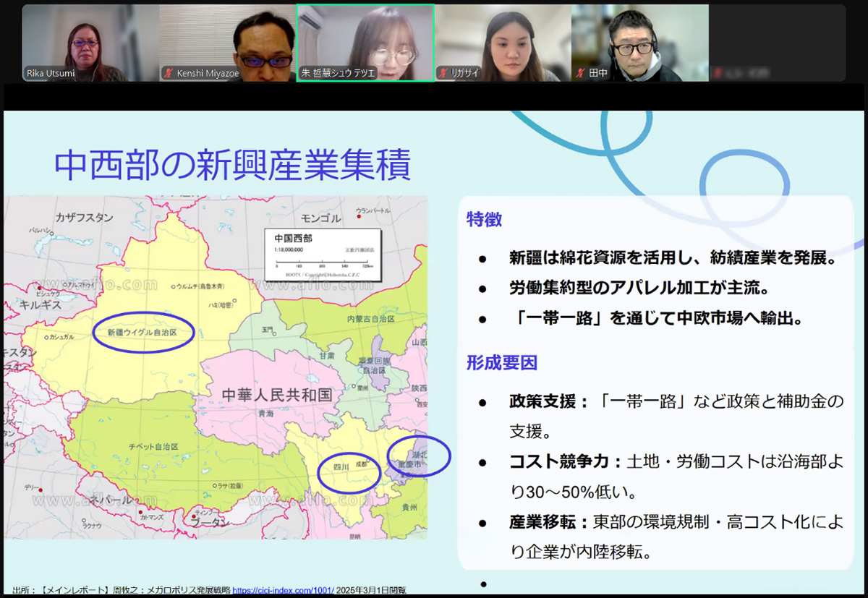Click muted mic icon beside 田中
Image resolution: width=868 pixels, height=598 pixels.
(581, 73)
